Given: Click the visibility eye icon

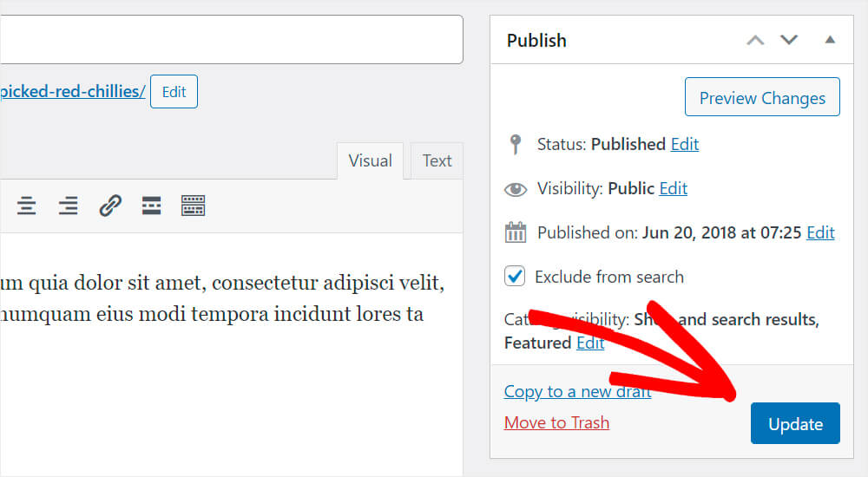Looking at the screenshot, I should coord(516,190).
